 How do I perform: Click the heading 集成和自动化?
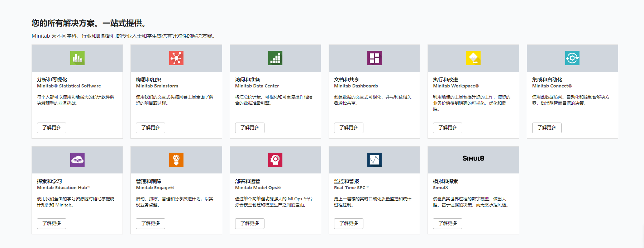pos(547,80)
